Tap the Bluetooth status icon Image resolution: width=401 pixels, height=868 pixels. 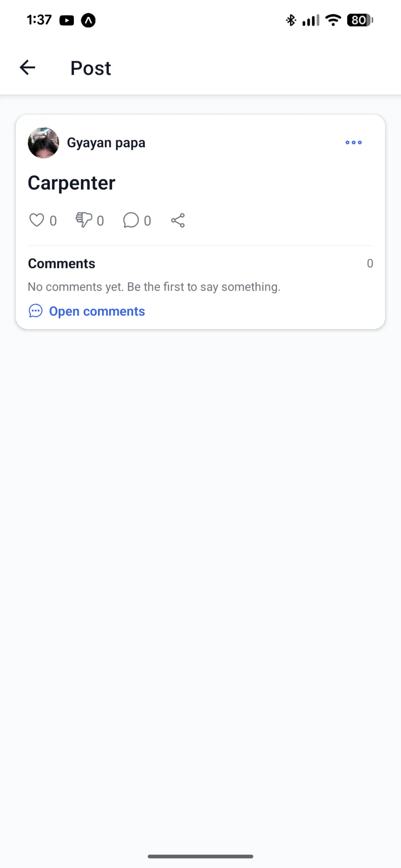[291, 20]
